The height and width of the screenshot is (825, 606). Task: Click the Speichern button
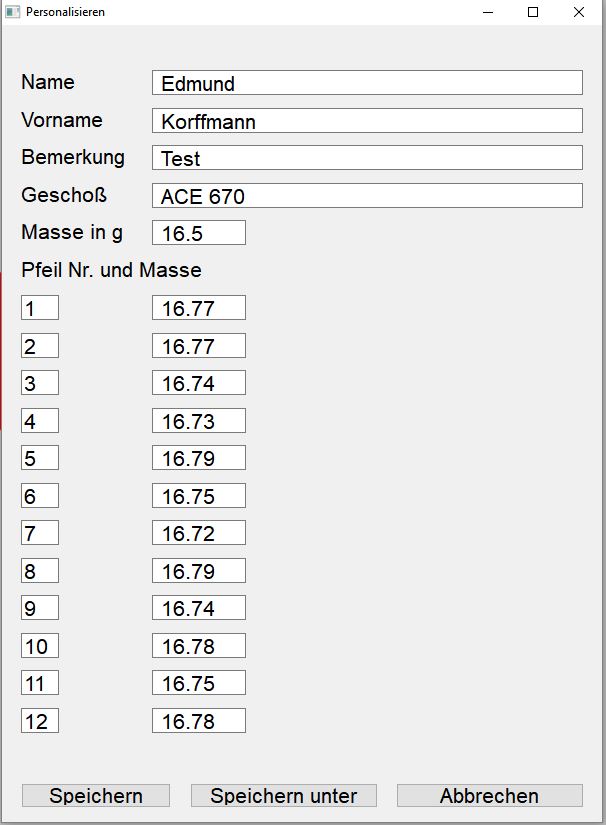coord(96,796)
